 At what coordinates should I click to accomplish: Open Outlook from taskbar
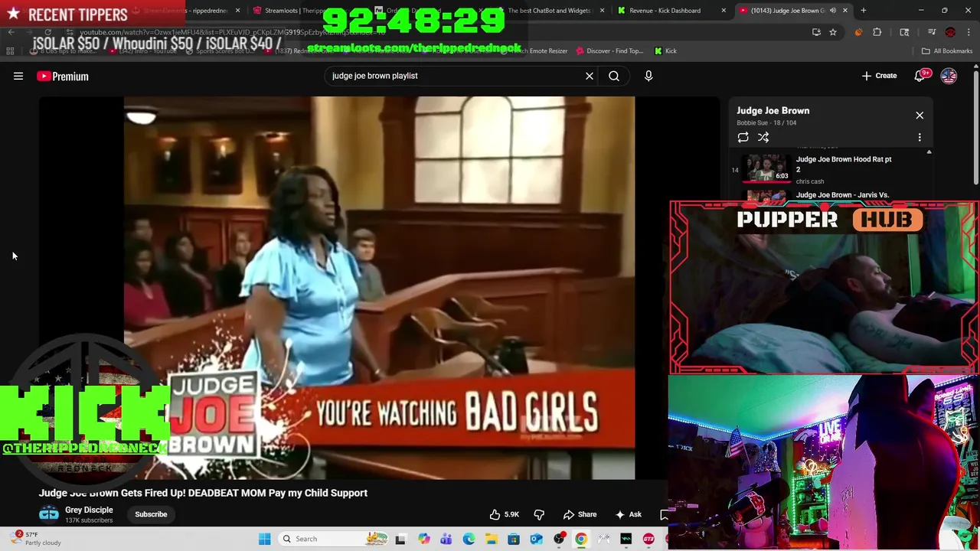536,539
